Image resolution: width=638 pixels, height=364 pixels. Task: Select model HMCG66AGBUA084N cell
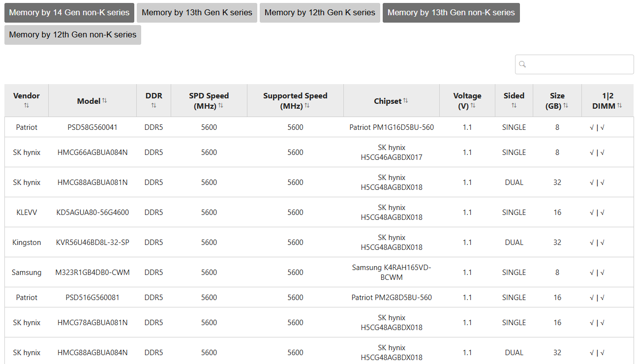coord(92,152)
